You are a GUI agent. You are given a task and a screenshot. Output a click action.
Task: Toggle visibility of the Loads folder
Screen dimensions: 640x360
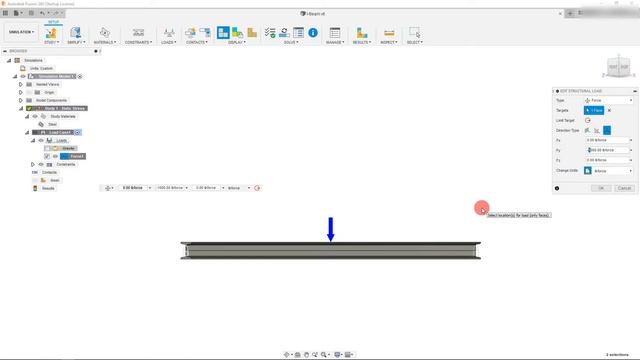point(41,140)
